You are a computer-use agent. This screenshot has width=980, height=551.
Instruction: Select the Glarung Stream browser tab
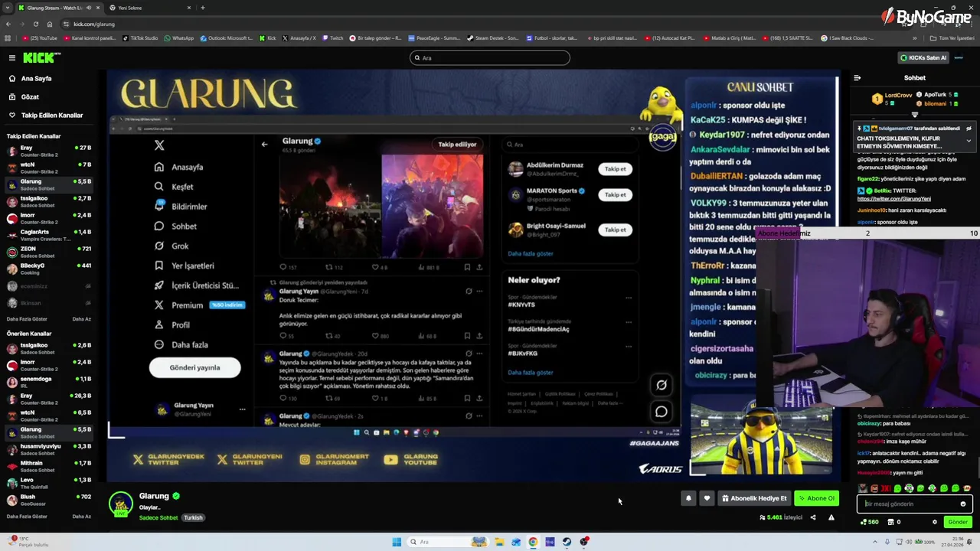pos(54,8)
